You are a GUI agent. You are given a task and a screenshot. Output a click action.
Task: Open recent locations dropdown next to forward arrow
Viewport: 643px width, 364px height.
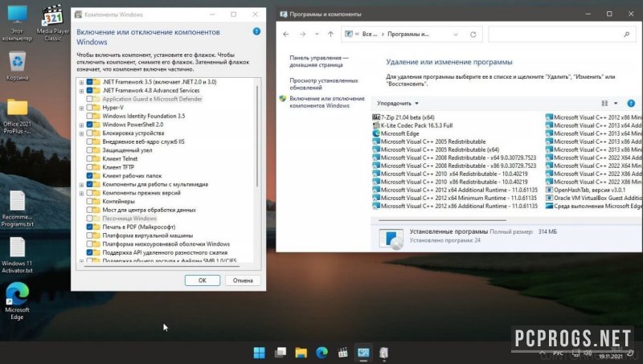click(x=317, y=35)
